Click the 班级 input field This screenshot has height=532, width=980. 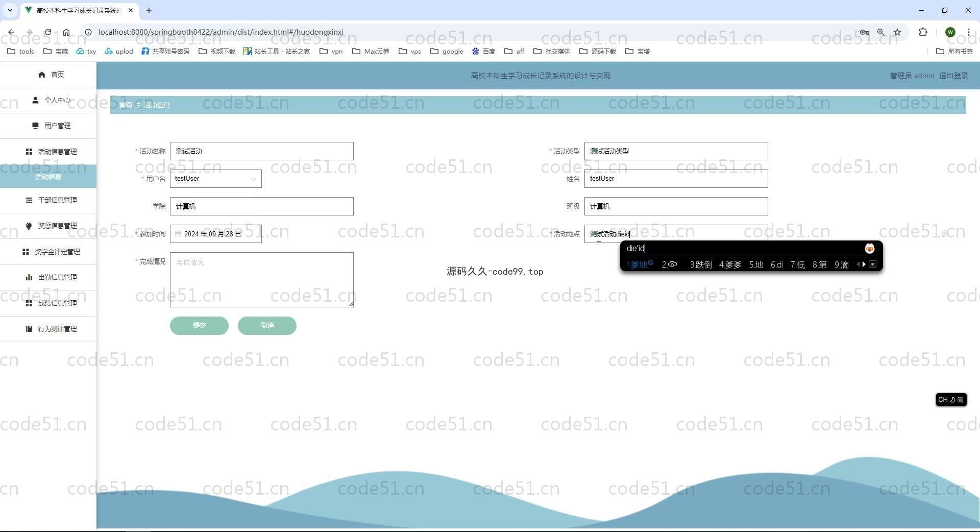(676, 206)
